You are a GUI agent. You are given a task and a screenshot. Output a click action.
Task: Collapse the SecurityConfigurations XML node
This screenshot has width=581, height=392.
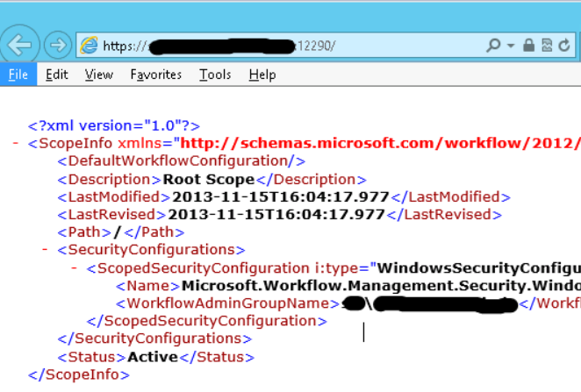pos(45,250)
